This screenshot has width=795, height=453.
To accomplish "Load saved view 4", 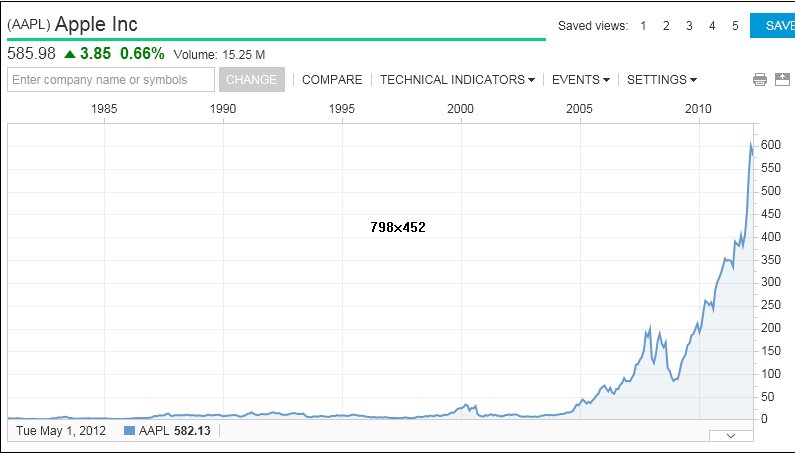I will [x=712, y=26].
